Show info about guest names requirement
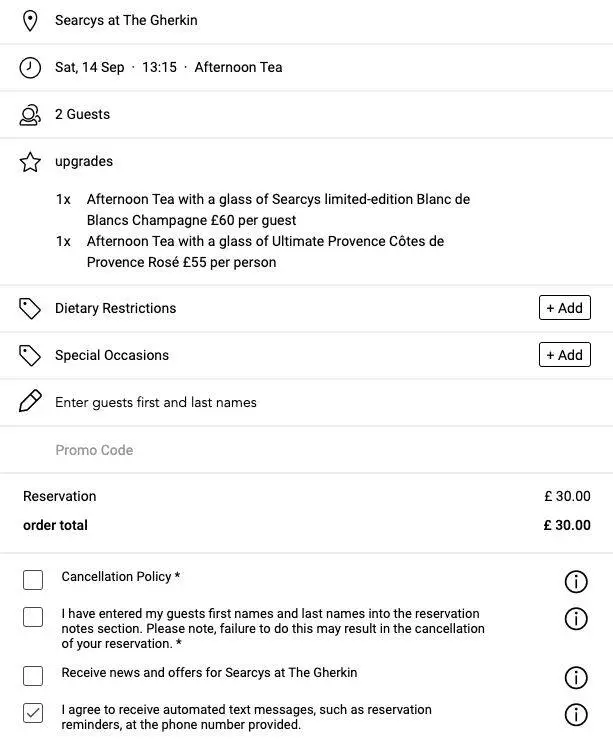 click(576, 619)
